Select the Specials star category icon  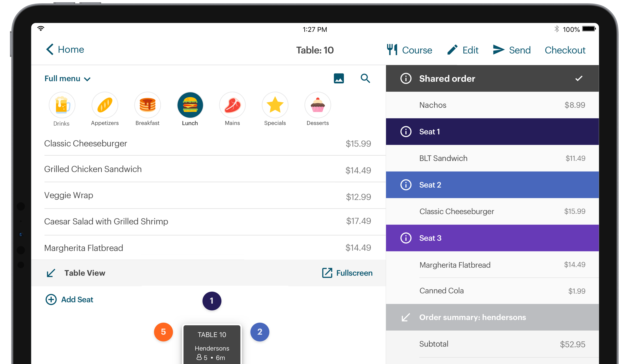pyautogui.click(x=275, y=105)
